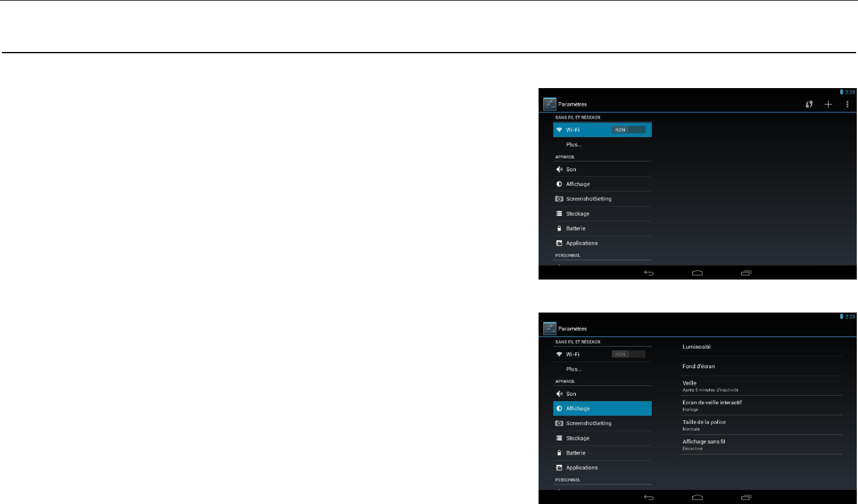Tap Home navigation button on Wi-Fi-highlighted screen
Viewport: 858px width, 504px height.
click(x=698, y=273)
